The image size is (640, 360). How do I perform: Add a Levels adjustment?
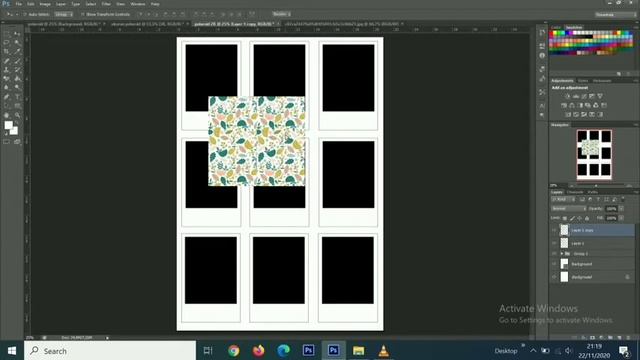click(x=576, y=96)
